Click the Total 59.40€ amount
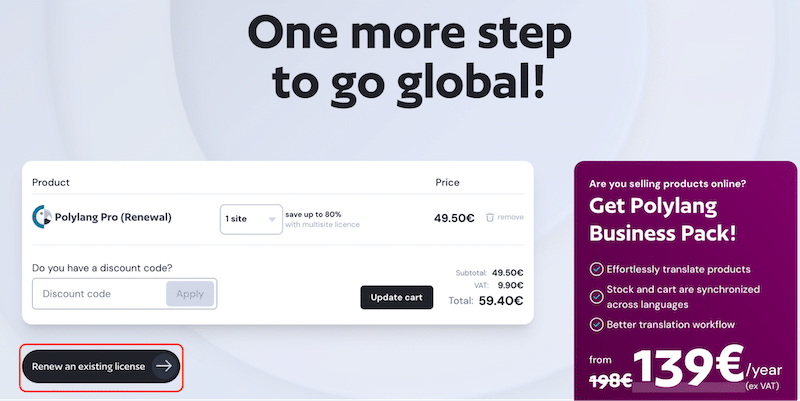This screenshot has width=800, height=401. point(501,301)
